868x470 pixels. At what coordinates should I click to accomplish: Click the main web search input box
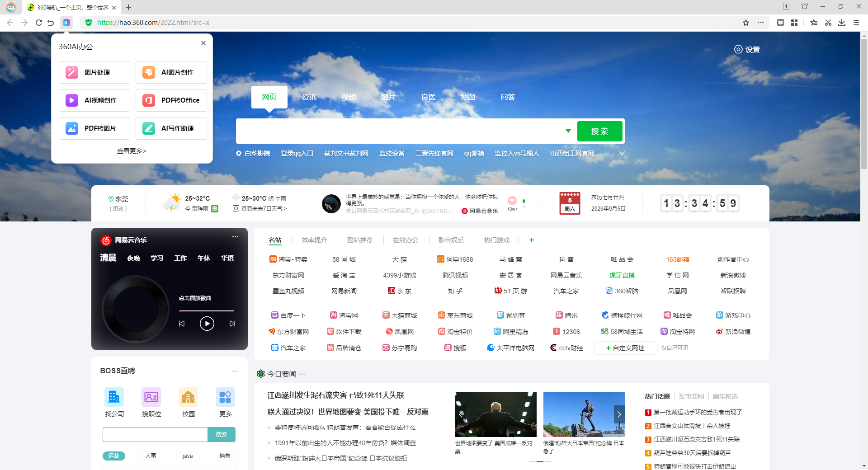pos(401,131)
